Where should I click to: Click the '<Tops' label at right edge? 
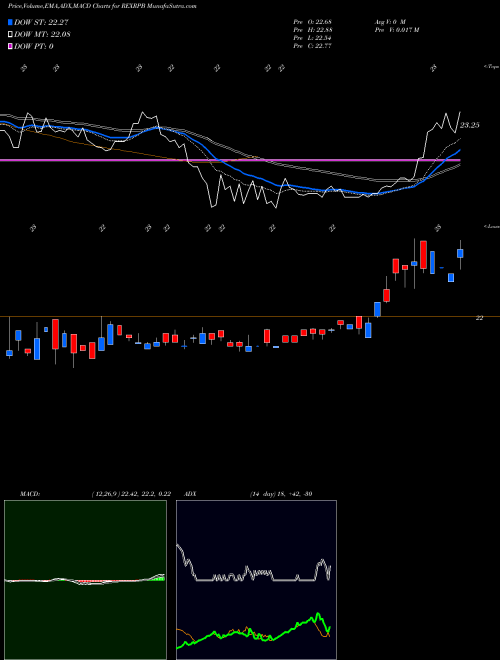(491, 67)
